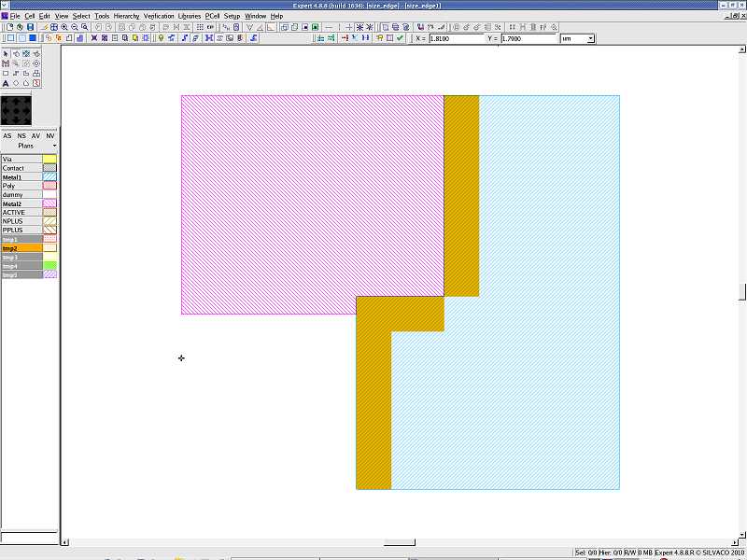Select the arrow pointer tool

6,54
